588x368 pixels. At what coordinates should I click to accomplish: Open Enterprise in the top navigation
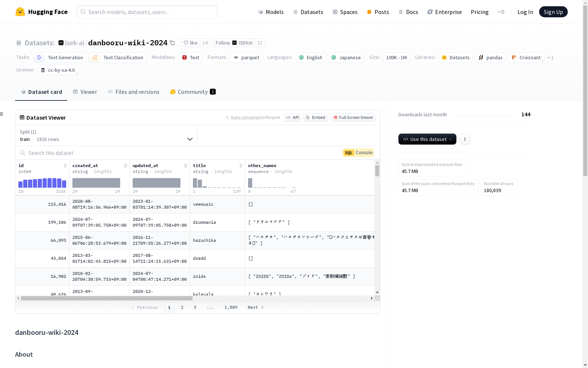[444, 12]
